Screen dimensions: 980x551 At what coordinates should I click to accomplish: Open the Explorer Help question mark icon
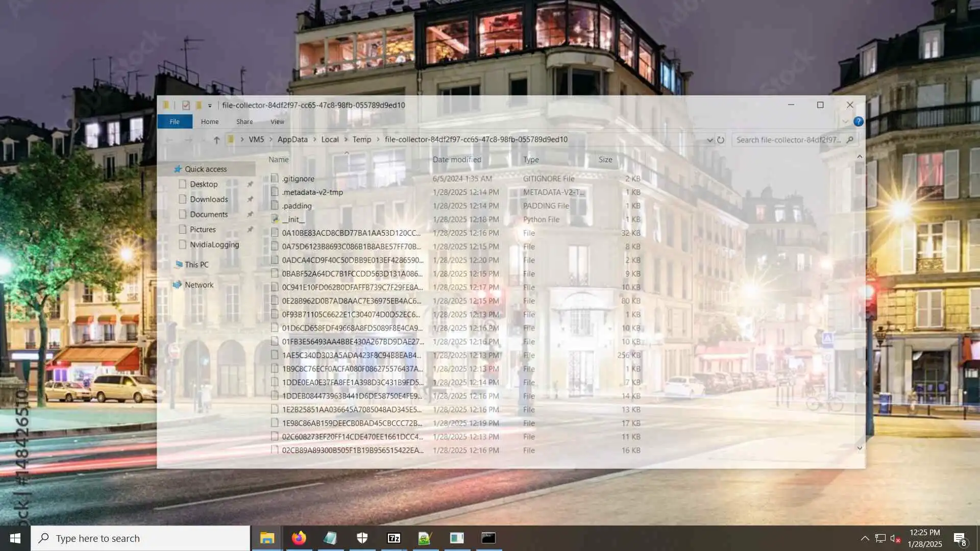859,121
